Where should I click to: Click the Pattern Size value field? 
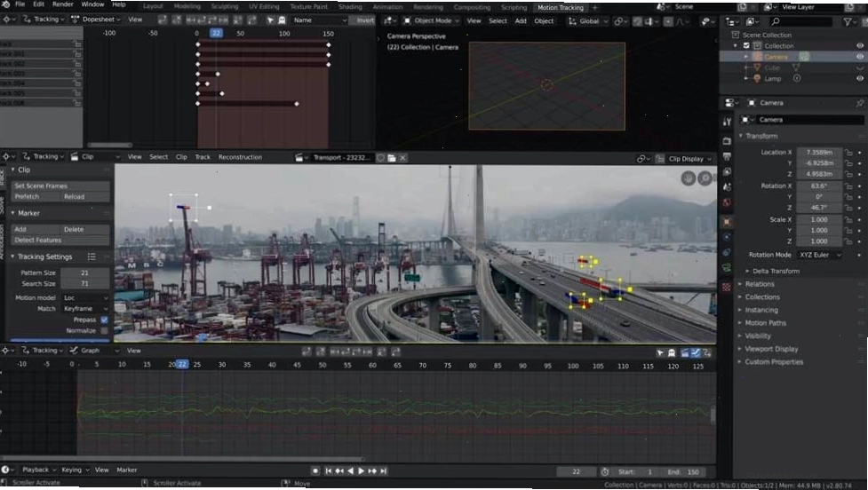[84, 273]
